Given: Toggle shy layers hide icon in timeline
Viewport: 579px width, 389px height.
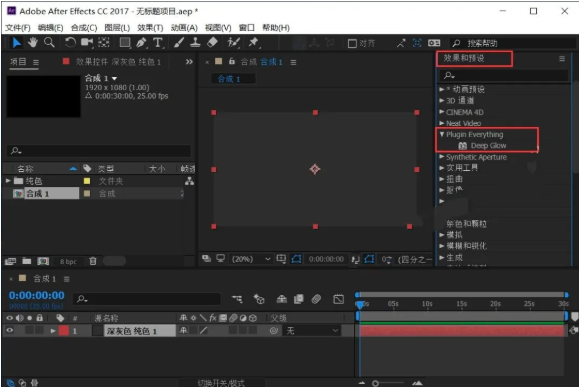Looking at the screenshot, I should click(x=282, y=299).
